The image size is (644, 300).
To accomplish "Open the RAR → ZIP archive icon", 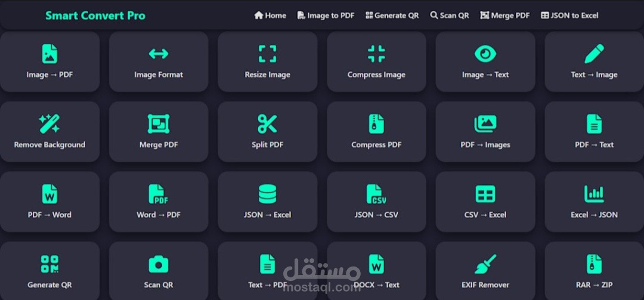I will 594,264.
